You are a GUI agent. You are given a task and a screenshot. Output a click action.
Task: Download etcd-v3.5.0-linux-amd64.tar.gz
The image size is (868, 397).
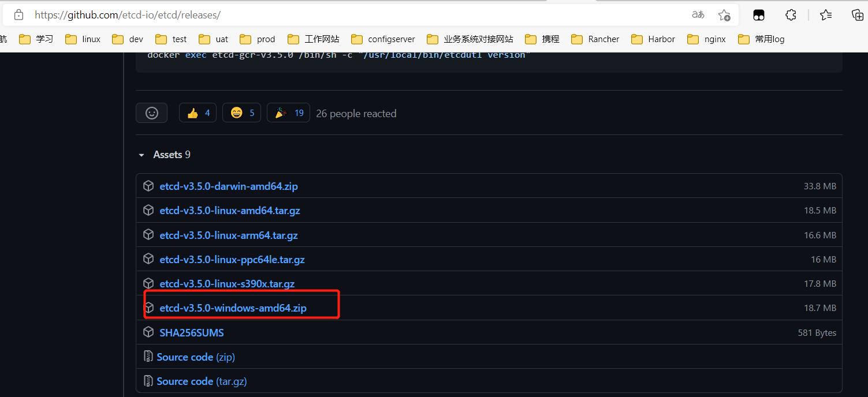pos(230,211)
